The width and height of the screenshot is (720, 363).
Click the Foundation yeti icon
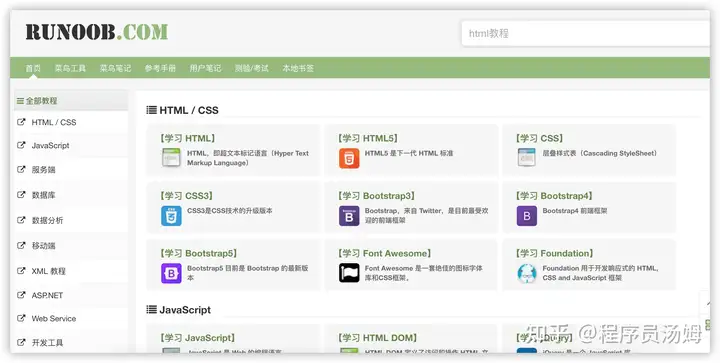(527, 274)
